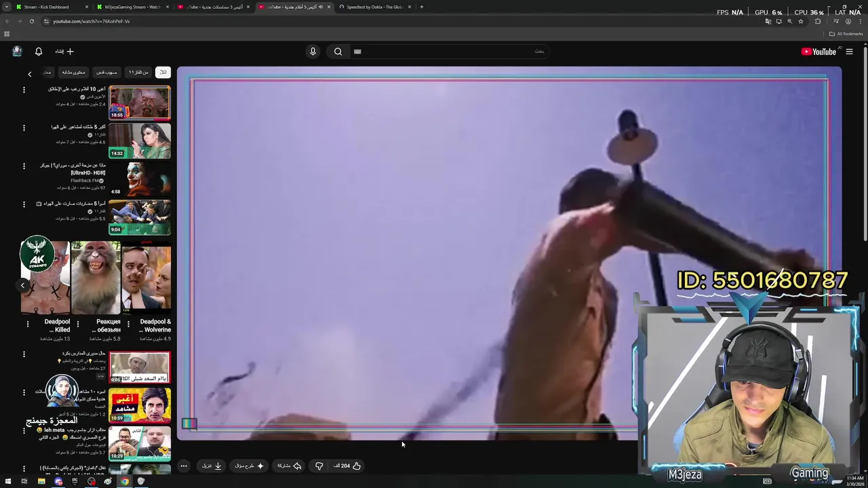
Task: Reload the current page
Action: pos(31,21)
